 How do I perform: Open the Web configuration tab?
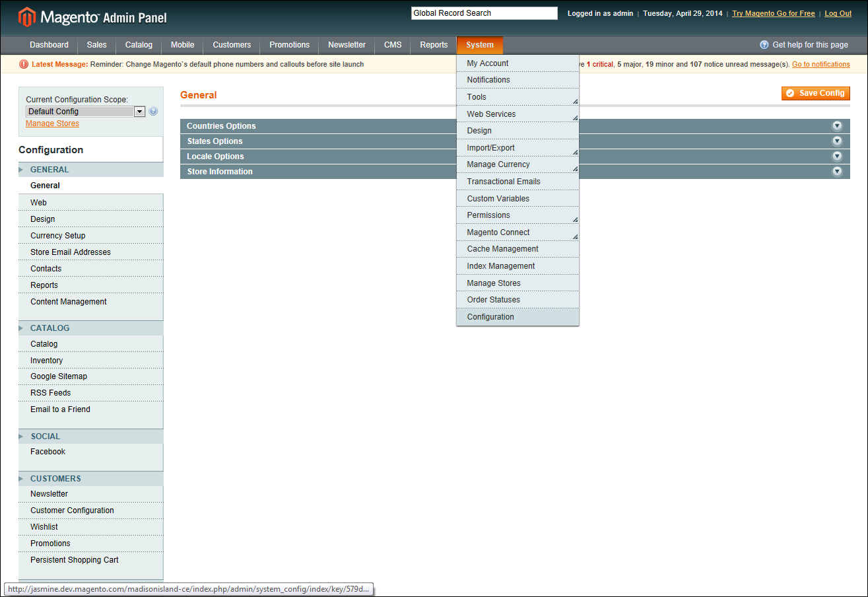pyautogui.click(x=91, y=203)
